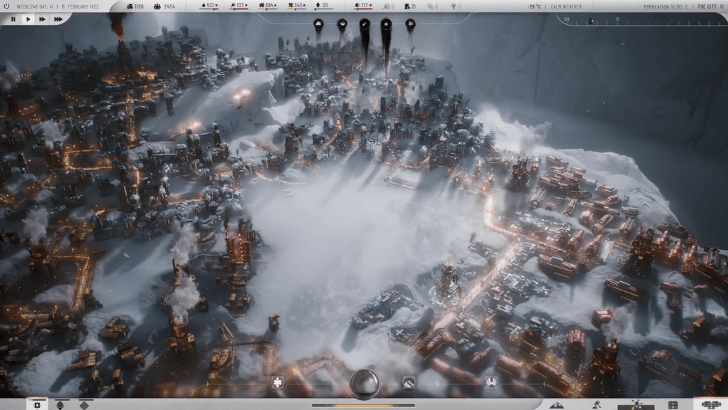Pause the game

13,19
